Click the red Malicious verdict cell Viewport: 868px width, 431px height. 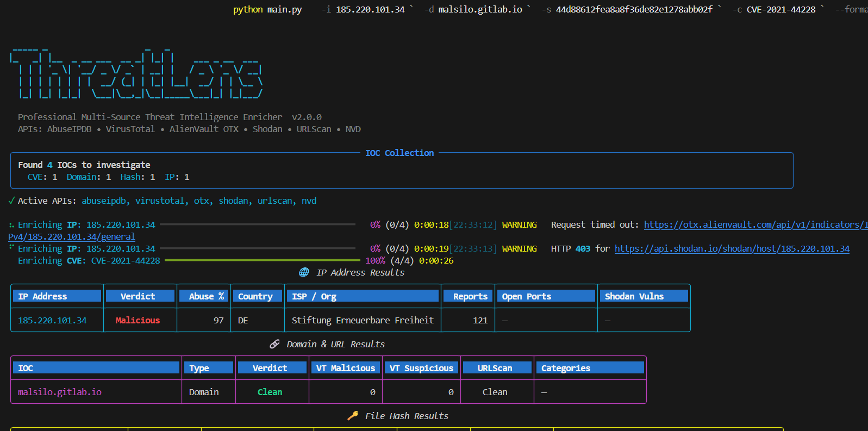pos(138,320)
